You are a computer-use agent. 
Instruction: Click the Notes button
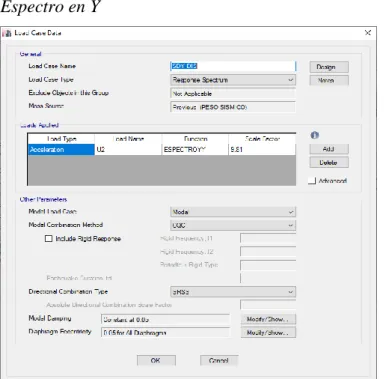[x=329, y=80]
